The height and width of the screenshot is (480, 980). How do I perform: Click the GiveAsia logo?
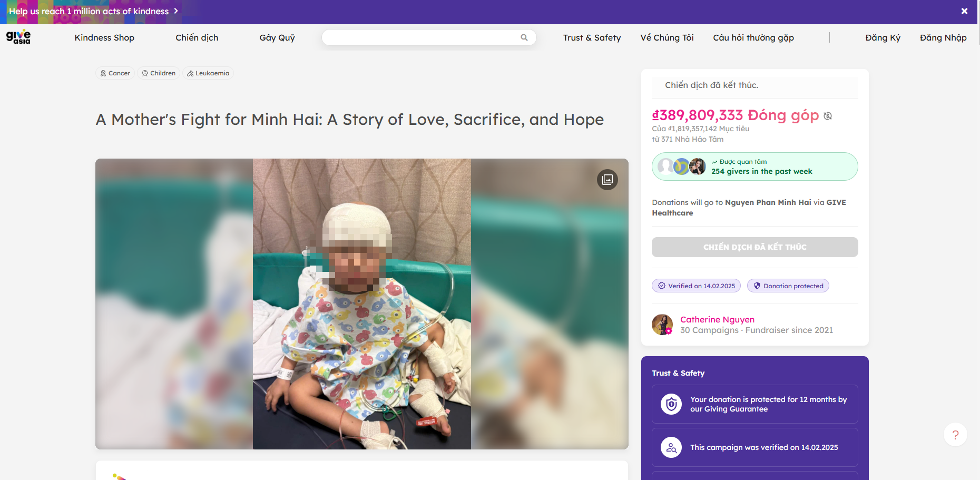point(18,37)
